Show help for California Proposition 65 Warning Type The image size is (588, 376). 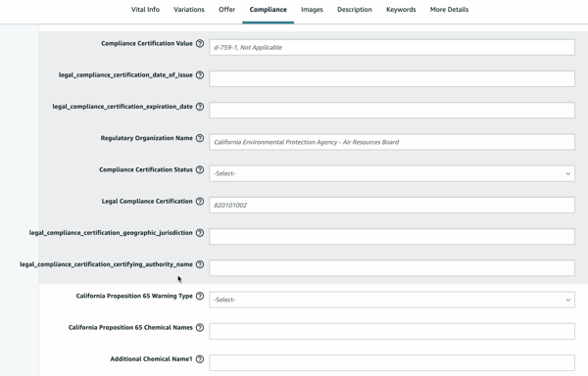point(200,296)
